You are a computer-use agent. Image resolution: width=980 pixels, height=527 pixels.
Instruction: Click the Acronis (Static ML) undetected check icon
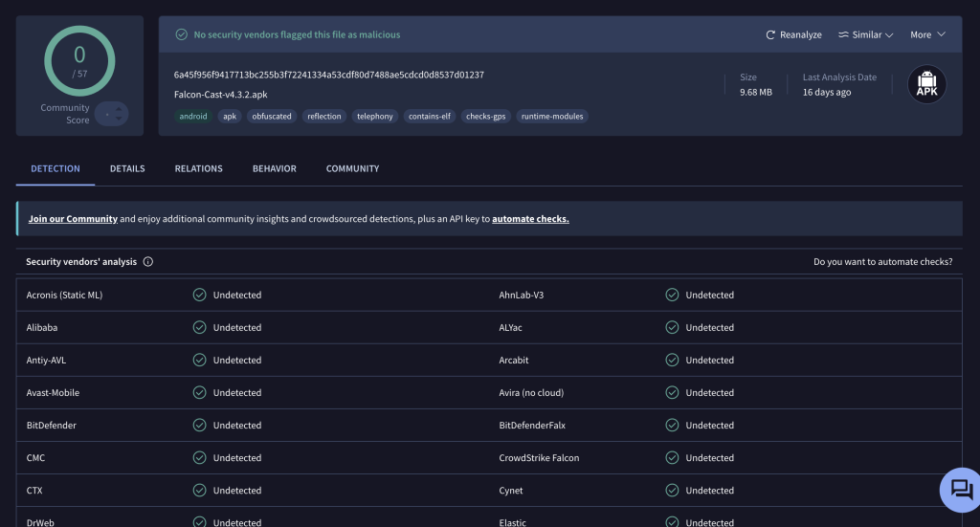tap(199, 295)
